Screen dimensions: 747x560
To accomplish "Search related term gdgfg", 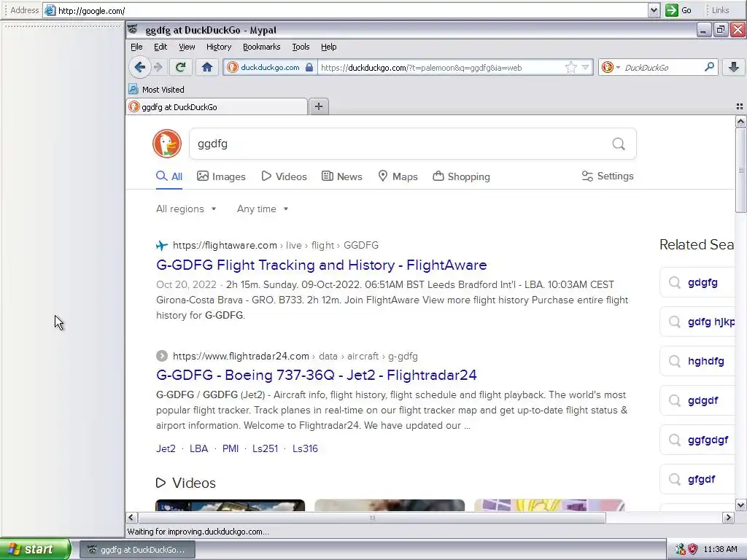I will point(697,282).
